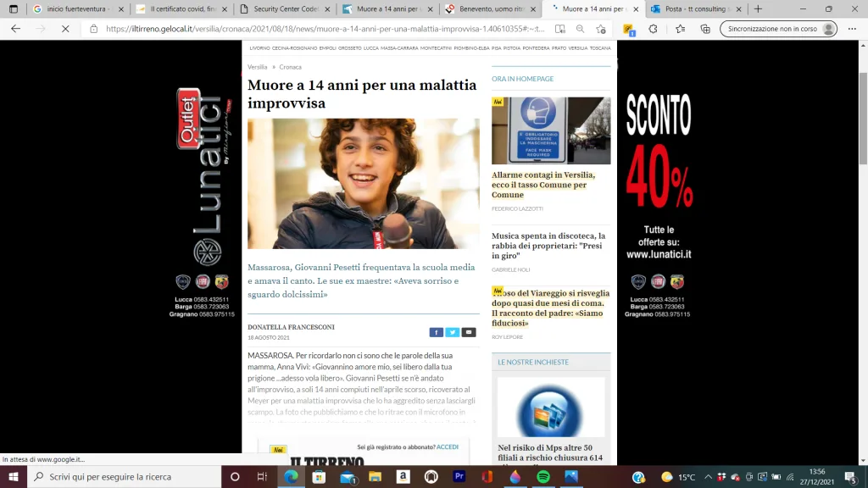Click the ACCEDI login link

448,447
